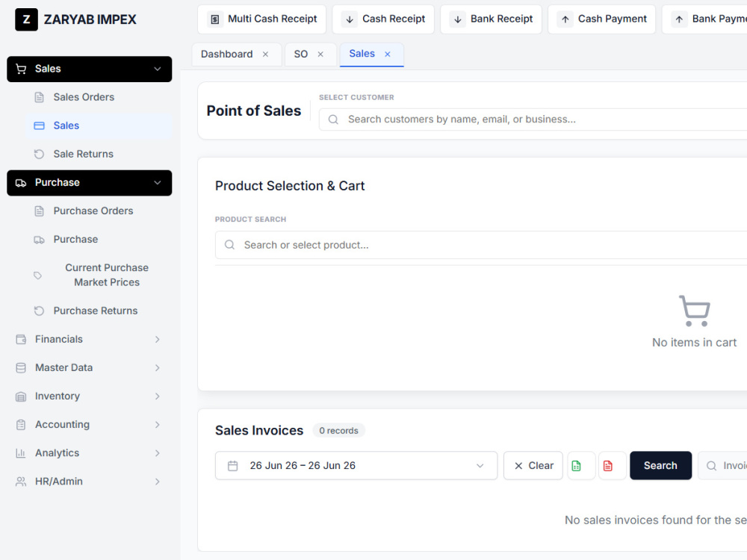Expand the Master Data menu chevron
The height and width of the screenshot is (560, 747).
click(x=157, y=368)
